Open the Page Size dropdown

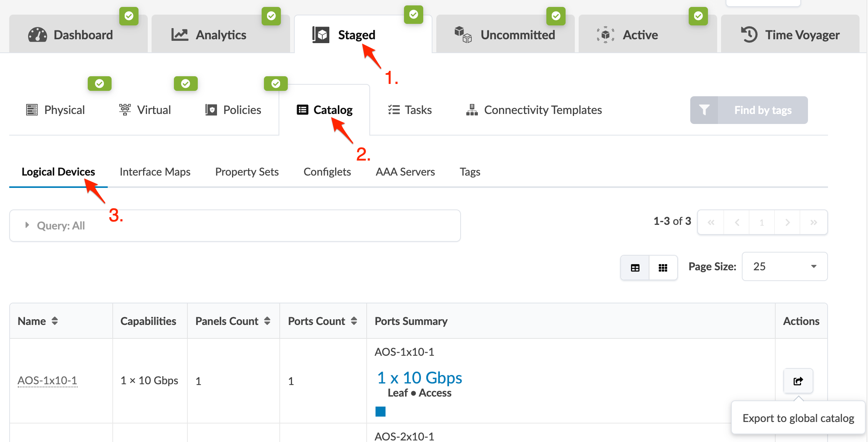pos(785,266)
